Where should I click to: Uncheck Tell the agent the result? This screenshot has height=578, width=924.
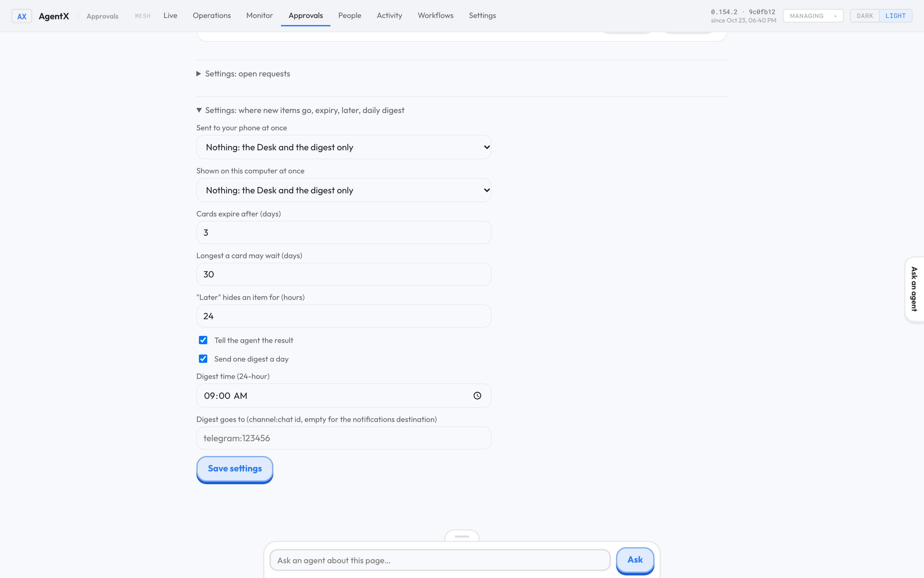tap(203, 340)
